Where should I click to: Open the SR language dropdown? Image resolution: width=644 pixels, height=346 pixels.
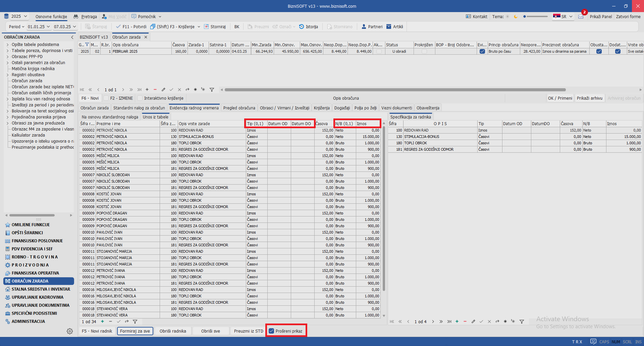[x=563, y=16]
